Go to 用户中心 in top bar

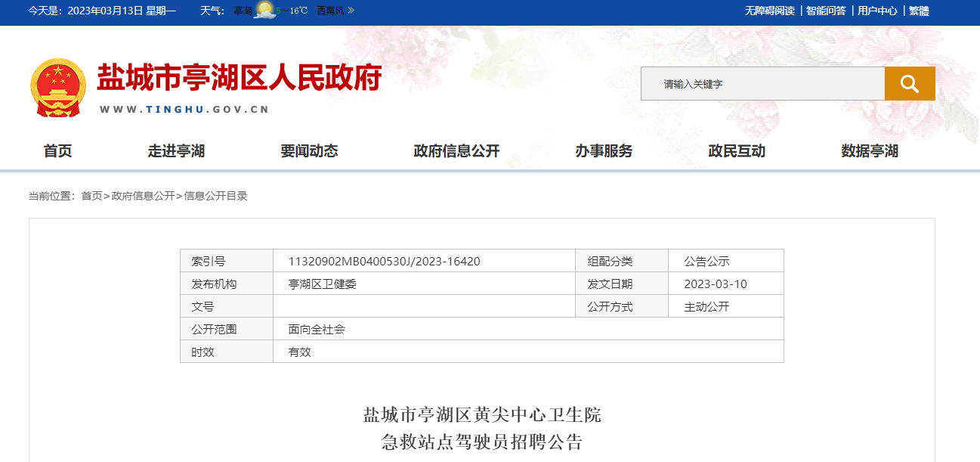[877, 11]
